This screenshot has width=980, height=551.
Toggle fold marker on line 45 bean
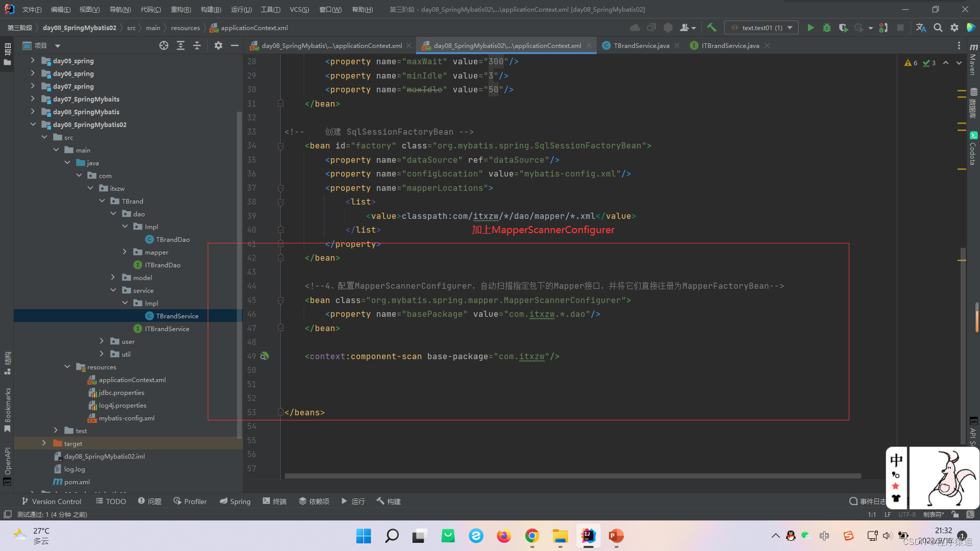pos(281,300)
